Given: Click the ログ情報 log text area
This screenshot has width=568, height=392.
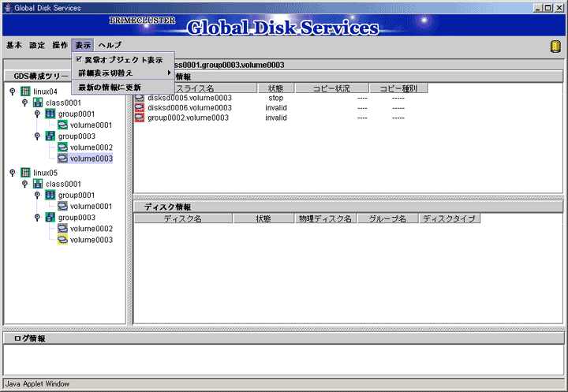Looking at the screenshot, I should [x=284, y=360].
